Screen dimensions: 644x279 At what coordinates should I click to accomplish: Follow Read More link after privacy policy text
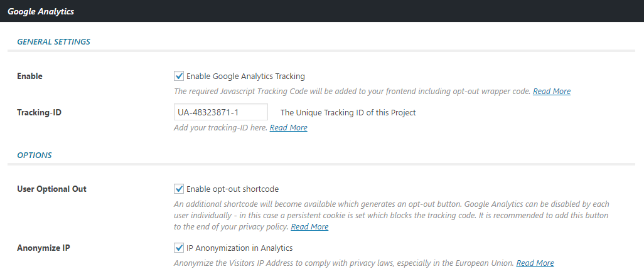point(309,227)
